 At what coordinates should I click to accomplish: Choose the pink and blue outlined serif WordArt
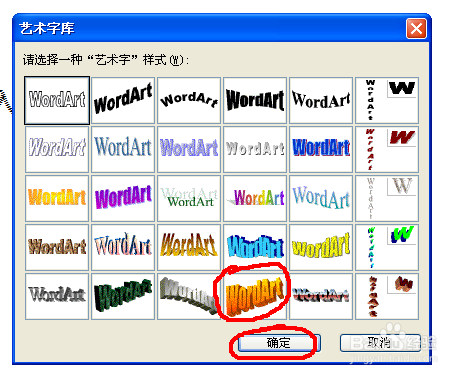(123, 247)
